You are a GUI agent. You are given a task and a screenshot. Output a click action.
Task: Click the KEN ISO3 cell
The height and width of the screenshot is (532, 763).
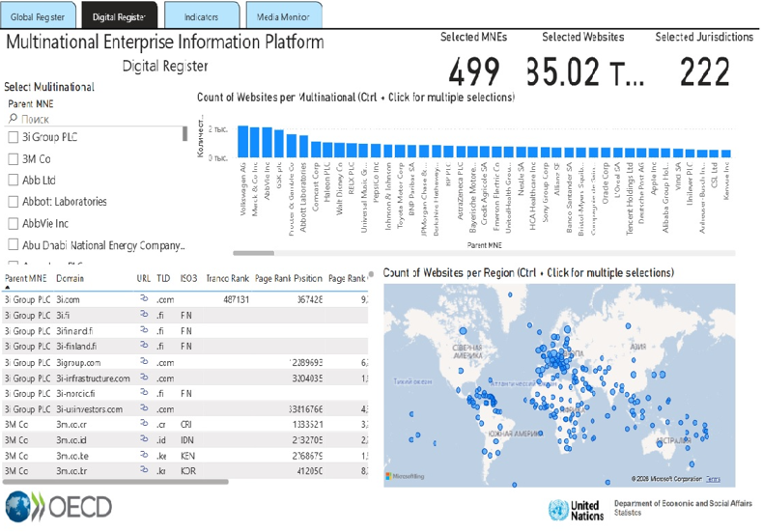pos(187,456)
